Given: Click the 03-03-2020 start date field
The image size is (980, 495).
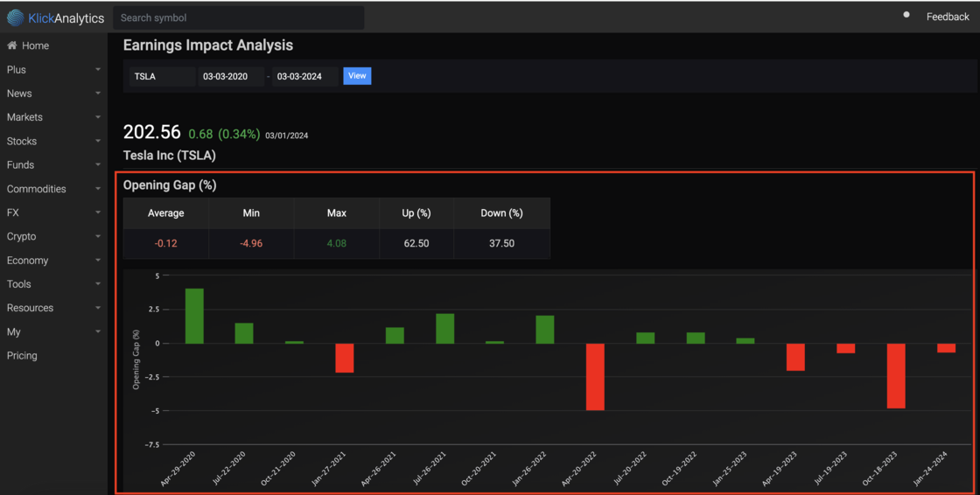Looking at the screenshot, I should (x=231, y=76).
